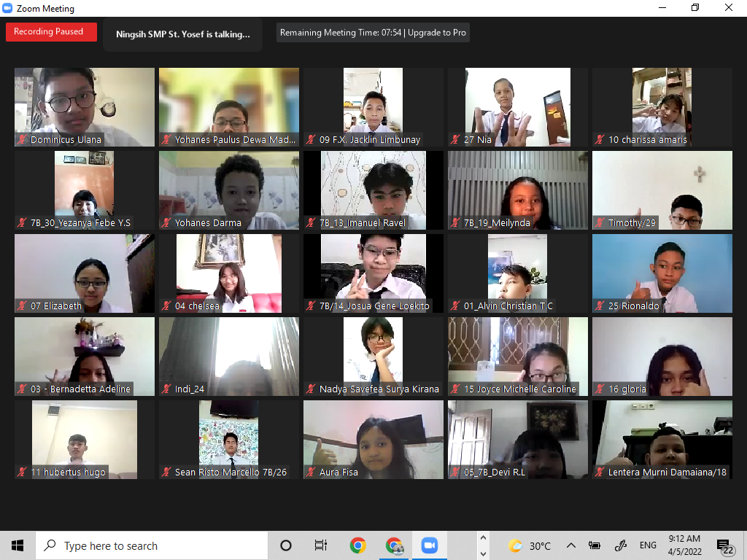The width and height of the screenshot is (747, 560).
Task: Click the name label '04 chelsea'
Action: point(197,306)
